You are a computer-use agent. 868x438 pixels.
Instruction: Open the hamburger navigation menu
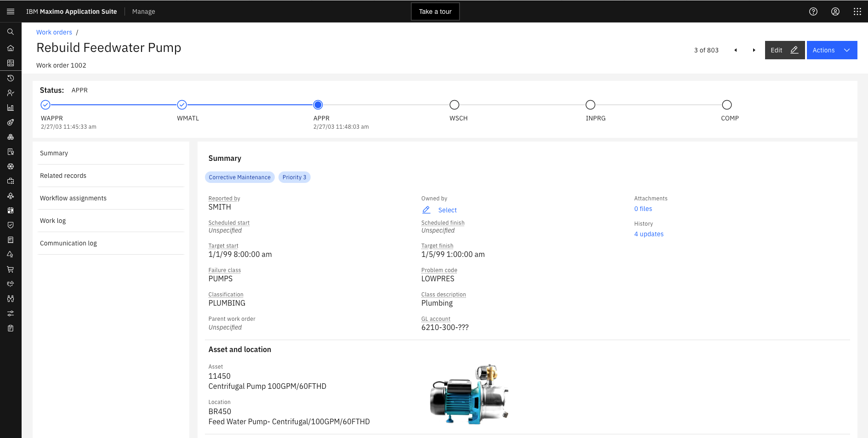pos(11,11)
